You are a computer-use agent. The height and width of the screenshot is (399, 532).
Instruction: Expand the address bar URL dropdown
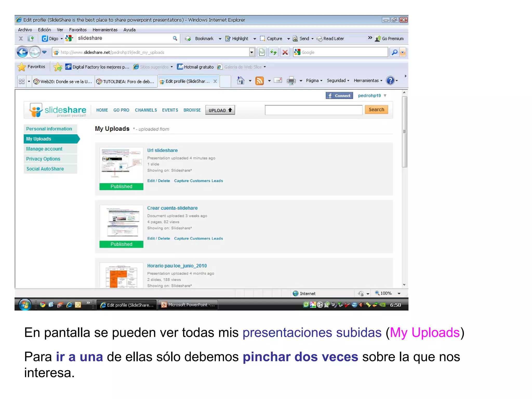point(251,52)
